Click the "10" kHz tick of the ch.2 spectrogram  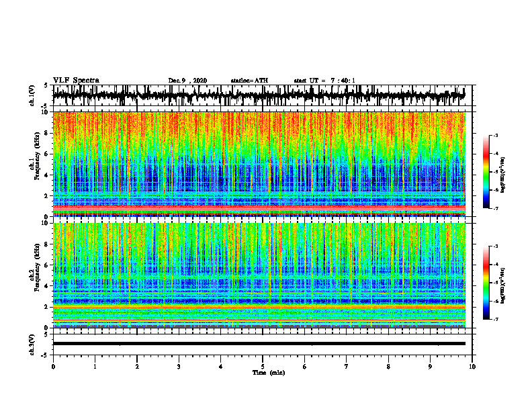point(46,223)
